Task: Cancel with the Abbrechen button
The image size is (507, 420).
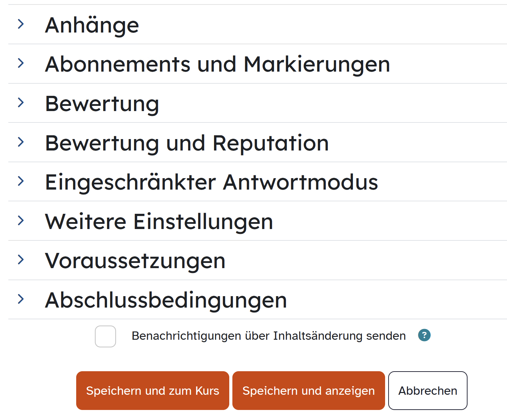Action: [428, 391]
